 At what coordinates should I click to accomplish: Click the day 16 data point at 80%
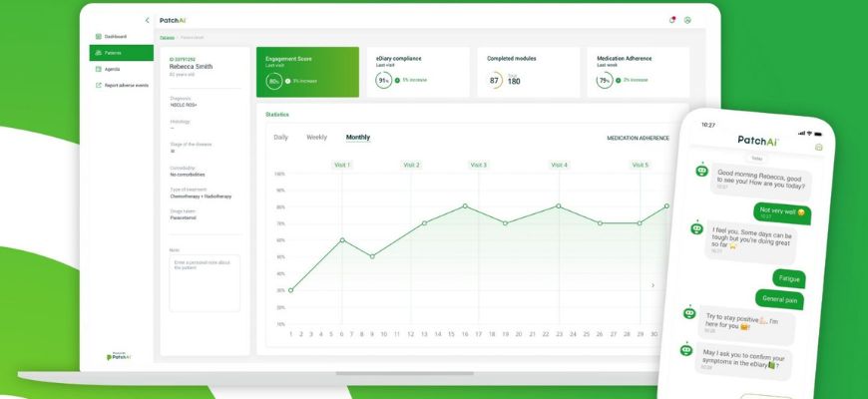[x=465, y=205]
